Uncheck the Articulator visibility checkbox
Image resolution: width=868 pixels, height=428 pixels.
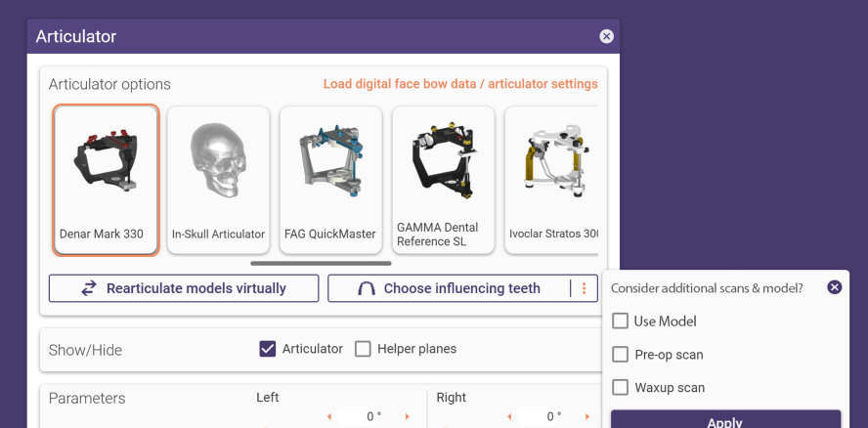tap(268, 349)
